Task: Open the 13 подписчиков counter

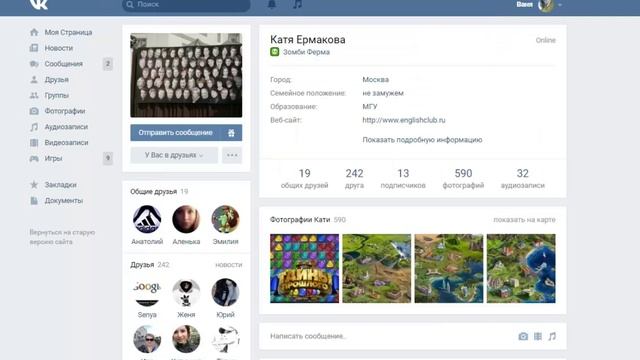Action: [x=403, y=178]
